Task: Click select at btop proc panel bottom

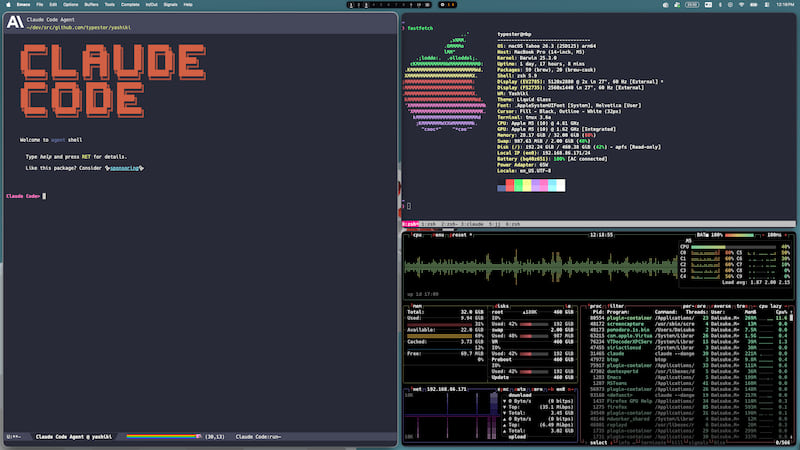Action: (598, 443)
